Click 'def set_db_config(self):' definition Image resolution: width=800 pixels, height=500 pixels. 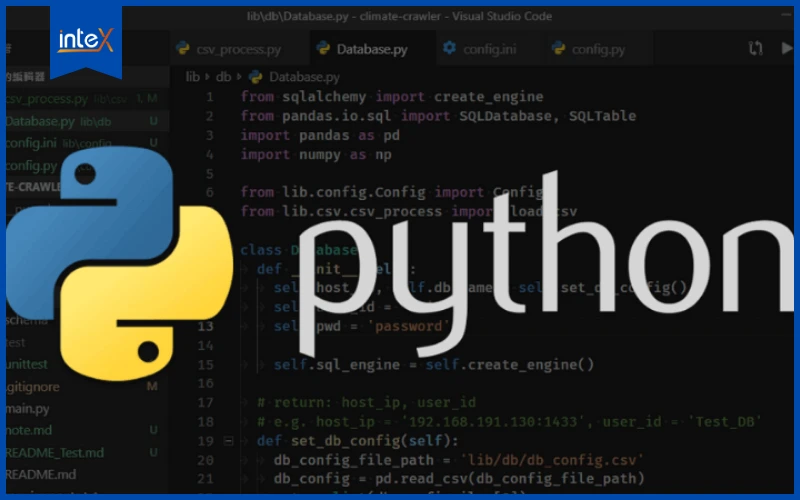358,441
